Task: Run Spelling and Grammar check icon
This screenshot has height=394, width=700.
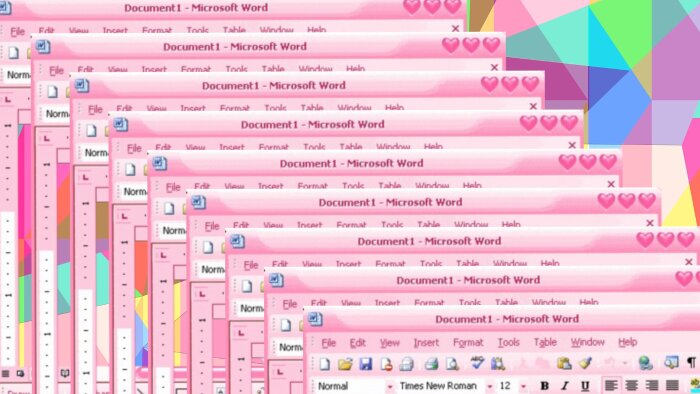Action: point(477,363)
